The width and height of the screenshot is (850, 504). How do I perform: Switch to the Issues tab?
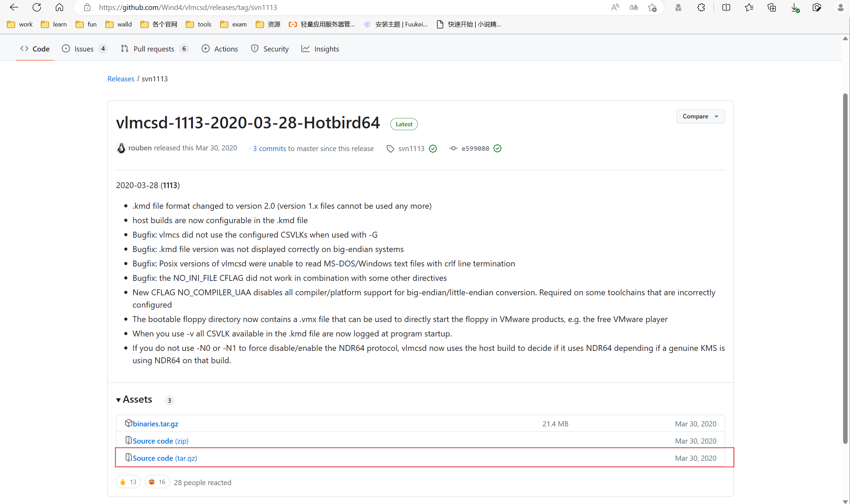click(84, 49)
